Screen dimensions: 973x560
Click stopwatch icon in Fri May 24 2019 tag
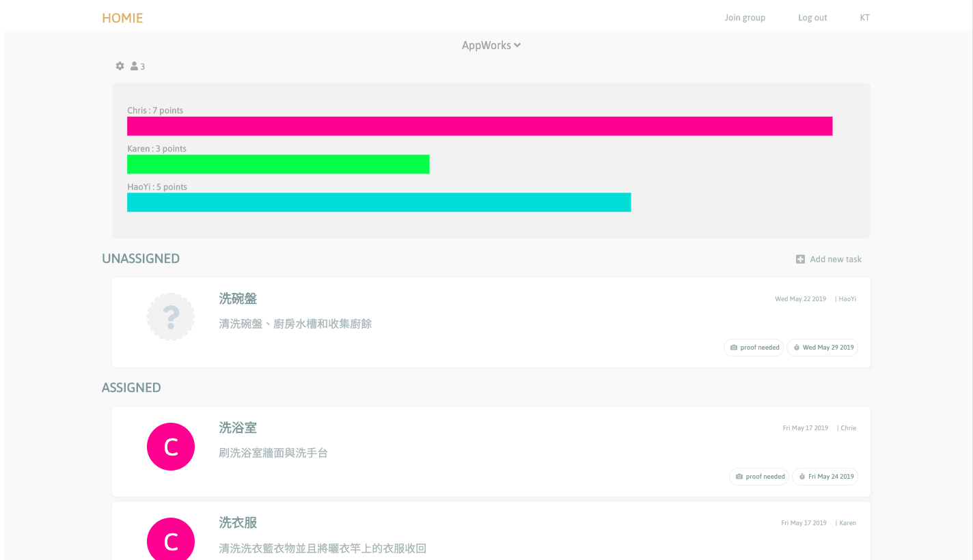click(801, 477)
